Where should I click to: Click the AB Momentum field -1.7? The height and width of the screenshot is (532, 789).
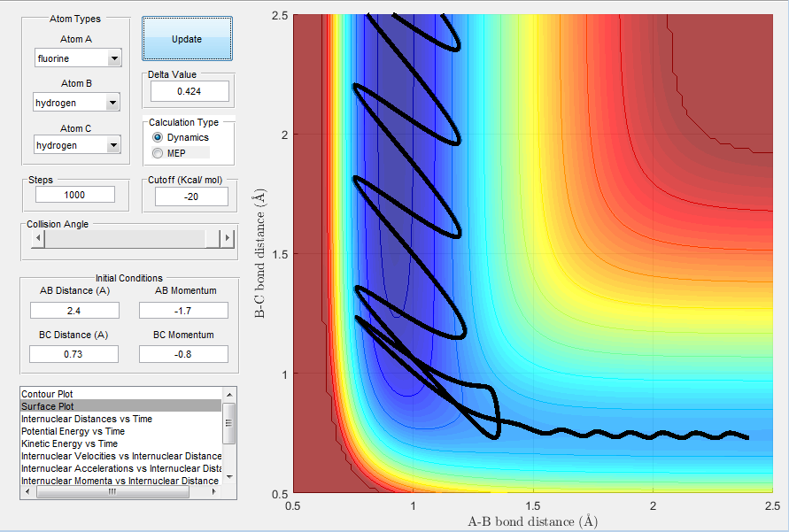coord(183,310)
